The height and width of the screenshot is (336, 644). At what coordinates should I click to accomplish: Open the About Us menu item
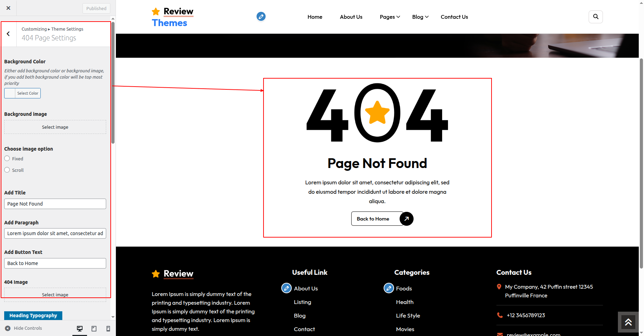(351, 17)
